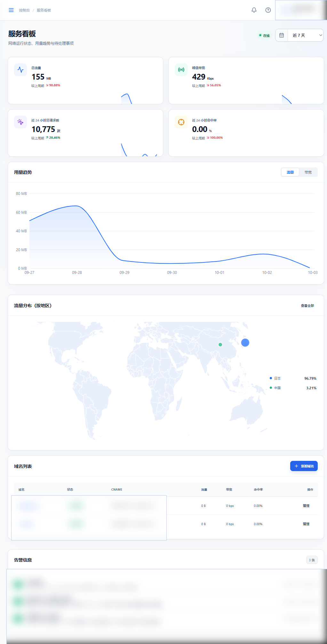This screenshot has height=644, width=327.
Task: Click the 56.05% decrease under 峰值带宽
Action: click(x=214, y=85)
